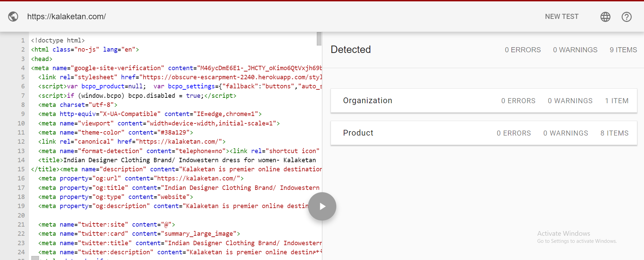Click the https://kalaketan.com/ URL text
Image resolution: width=644 pixels, height=260 pixels.
67,17
